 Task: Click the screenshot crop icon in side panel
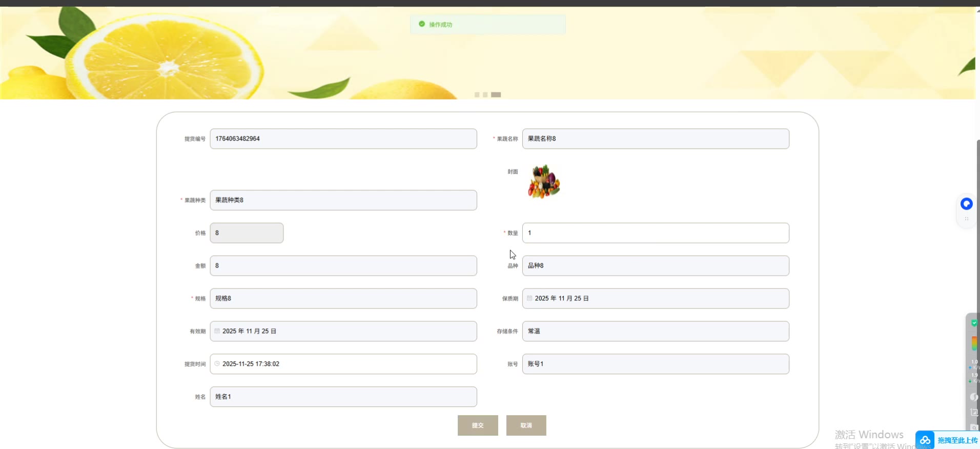974,412
